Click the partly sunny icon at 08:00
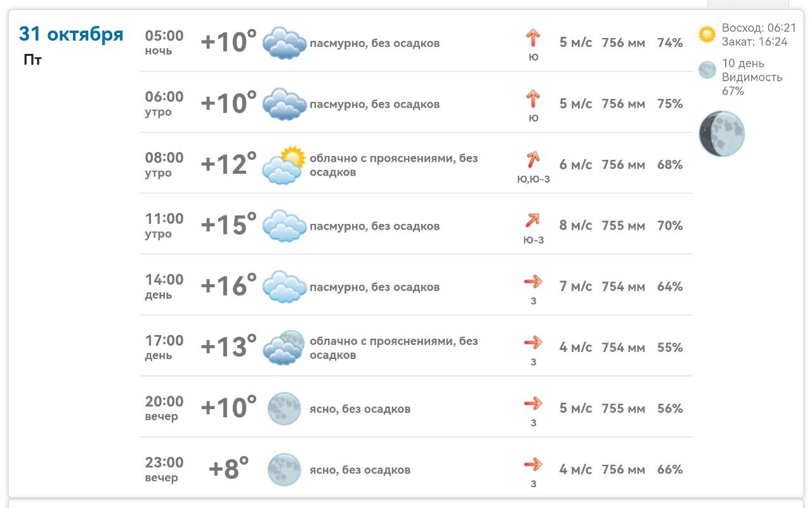The height and width of the screenshot is (508, 812). point(284,165)
